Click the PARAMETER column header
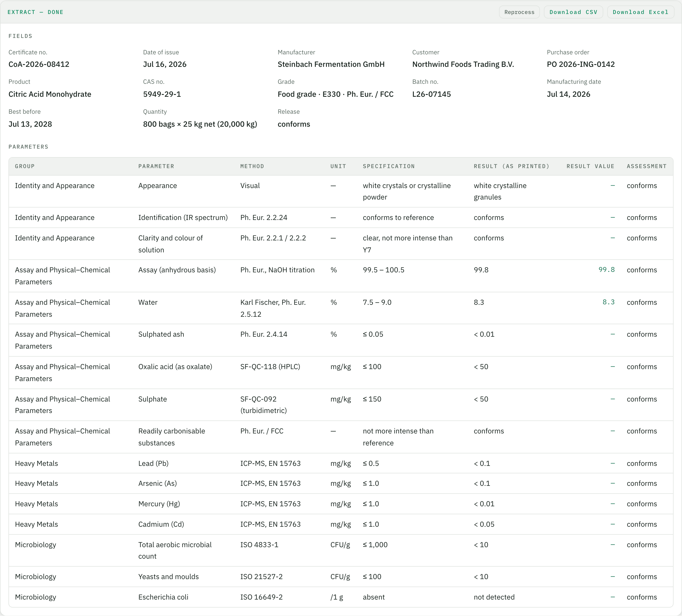The height and width of the screenshot is (616, 682). click(x=156, y=167)
